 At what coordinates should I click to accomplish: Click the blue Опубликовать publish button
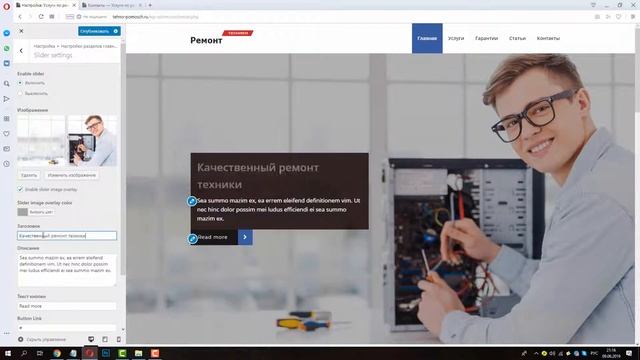(x=95, y=31)
